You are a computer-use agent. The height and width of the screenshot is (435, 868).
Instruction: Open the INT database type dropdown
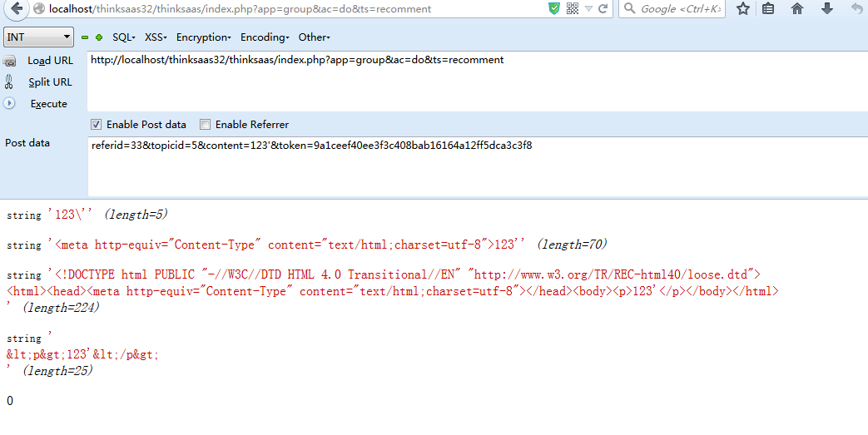[x=38, y=37]
